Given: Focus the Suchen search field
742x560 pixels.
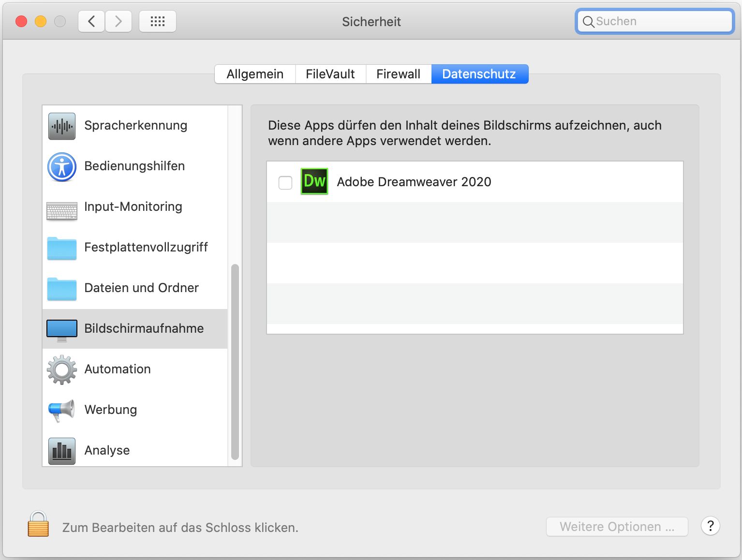Looking at the screenshot, I should pyautogui.click(x=655, y=21).
